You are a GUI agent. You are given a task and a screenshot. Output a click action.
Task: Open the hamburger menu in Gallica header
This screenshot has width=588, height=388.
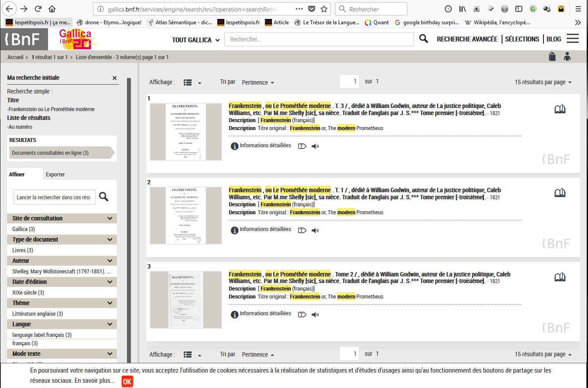pos(573,39)
